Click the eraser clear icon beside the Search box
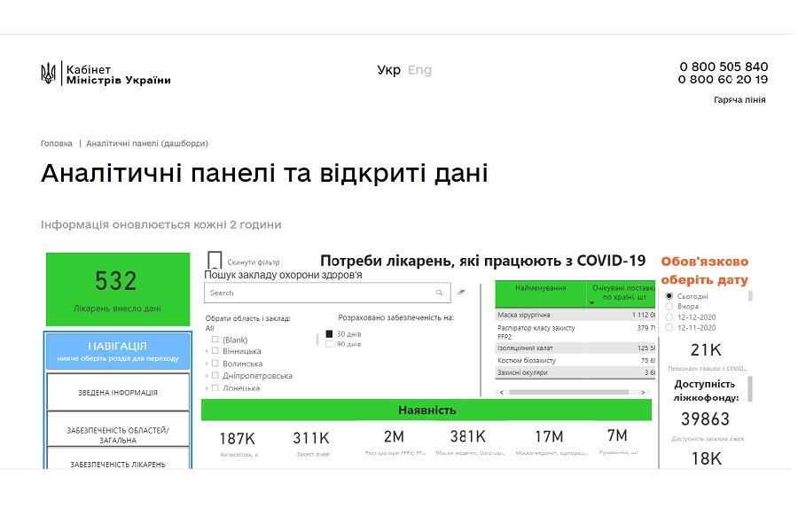The width and height of the screenshot is (798, 532). [461, 293]
